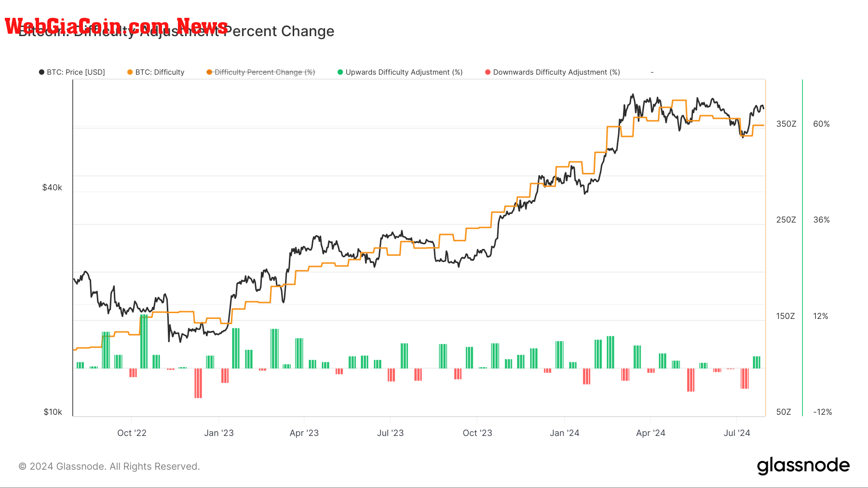Click the Oct '22 date axis label
The width and height of the screenshot is (868, 488).
click(132, 433)
